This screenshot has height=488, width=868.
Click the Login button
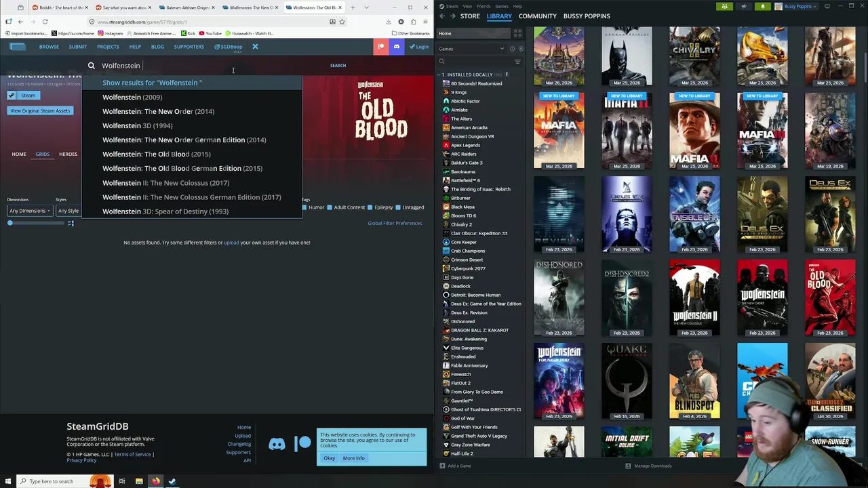coord(419,47)
